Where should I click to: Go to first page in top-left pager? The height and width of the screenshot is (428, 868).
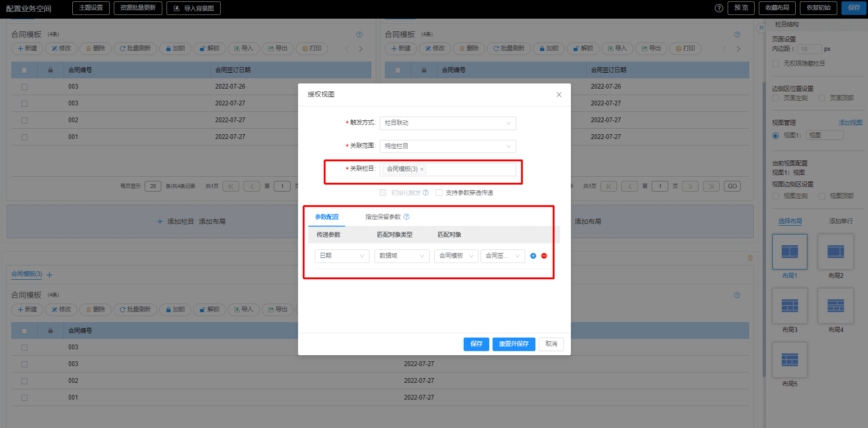[231, 186]
